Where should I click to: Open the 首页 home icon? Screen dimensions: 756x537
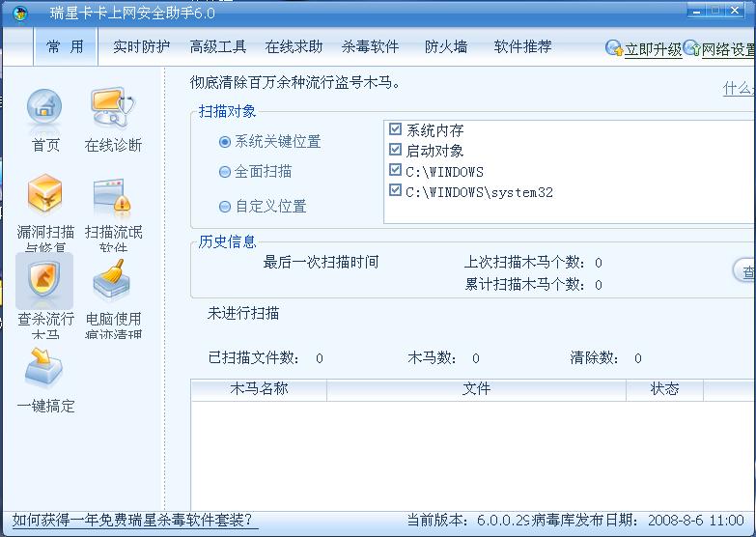(x=44, y=111)
